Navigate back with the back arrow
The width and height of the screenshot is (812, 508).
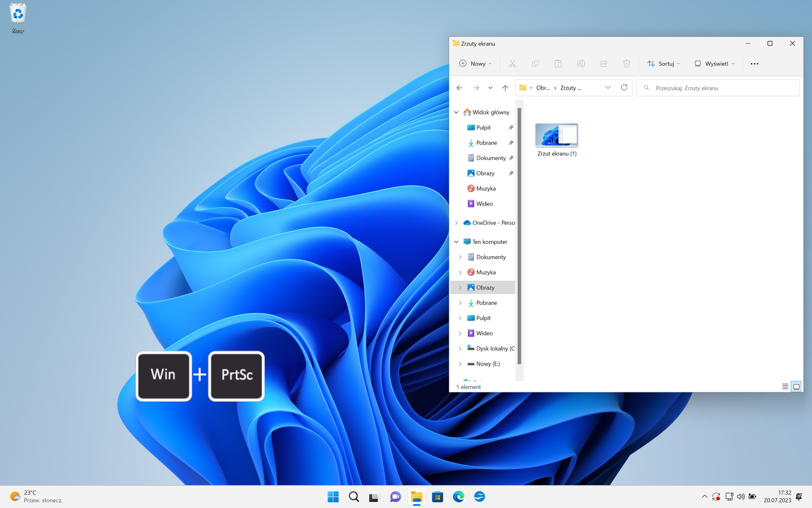(459, 88)
